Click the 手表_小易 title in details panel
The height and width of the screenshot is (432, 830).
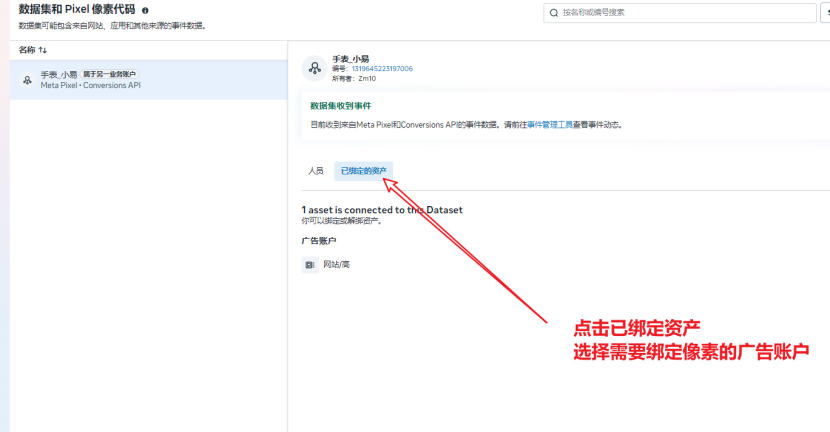[350, 59]
